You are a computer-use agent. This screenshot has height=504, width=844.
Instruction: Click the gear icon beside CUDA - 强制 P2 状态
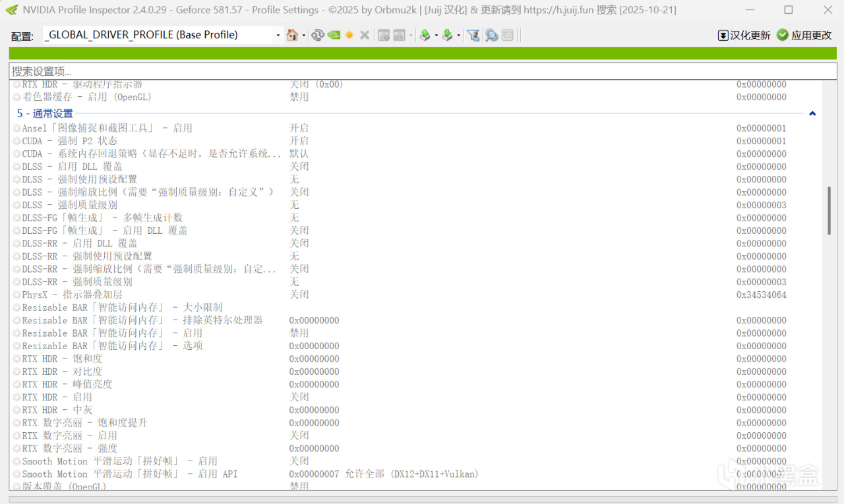17,141
